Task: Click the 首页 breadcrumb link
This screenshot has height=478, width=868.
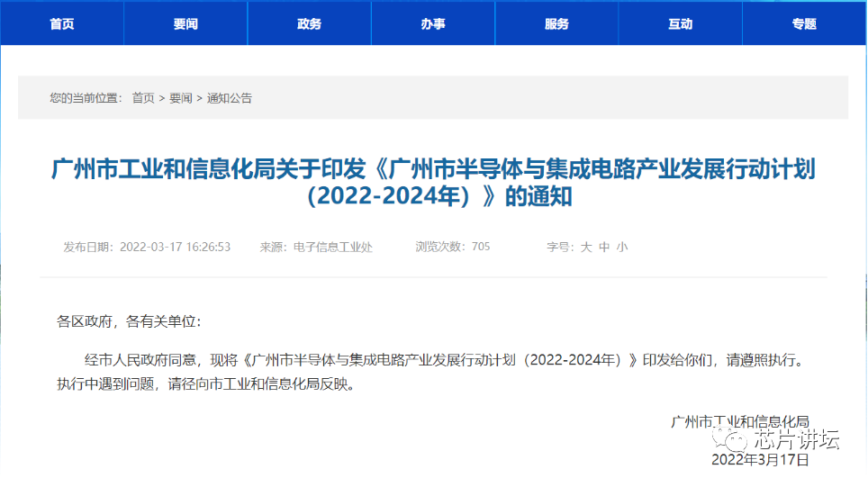Action: pyautogui.click(x=143, y=98)
